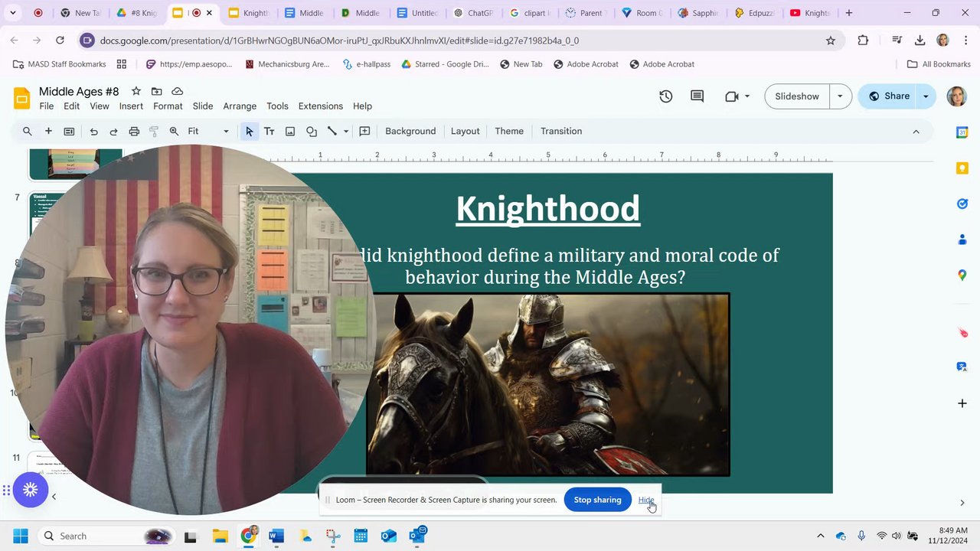This screenshot has height=551, width=980.
Task: Star the Middle Ages #8 presentation
Action: pos(136,91)
